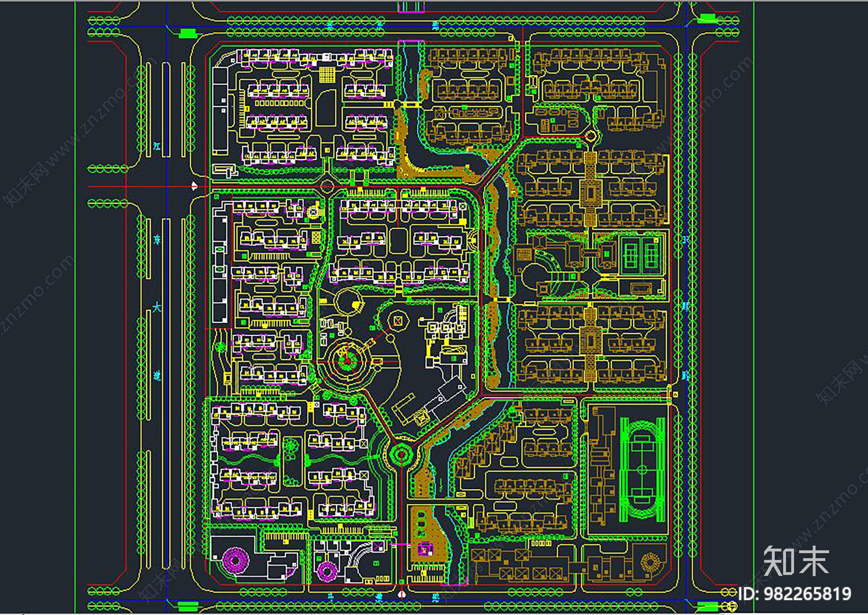The image size is (868, 615).
Task: Click the ID: 982265819 text
Action: point(794,594)
